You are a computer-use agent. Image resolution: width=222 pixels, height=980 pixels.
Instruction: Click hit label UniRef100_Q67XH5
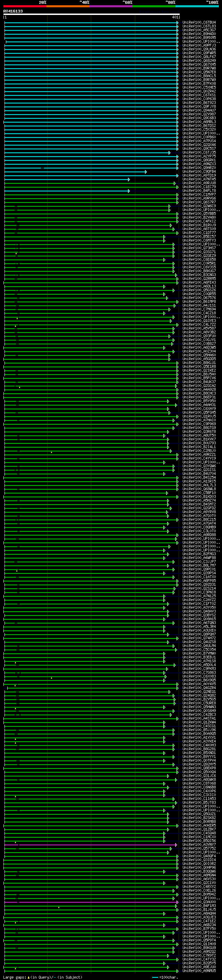coord(199,64)
